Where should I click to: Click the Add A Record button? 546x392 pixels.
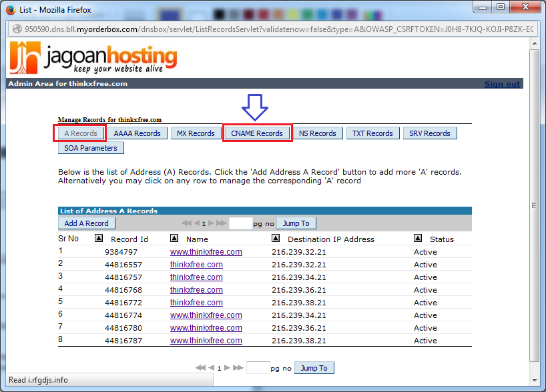[x=86, y=223]
